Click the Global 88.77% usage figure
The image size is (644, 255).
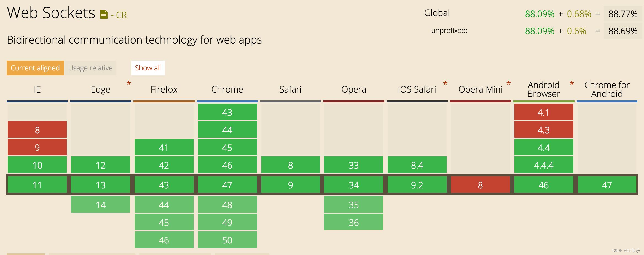(622, 13)
